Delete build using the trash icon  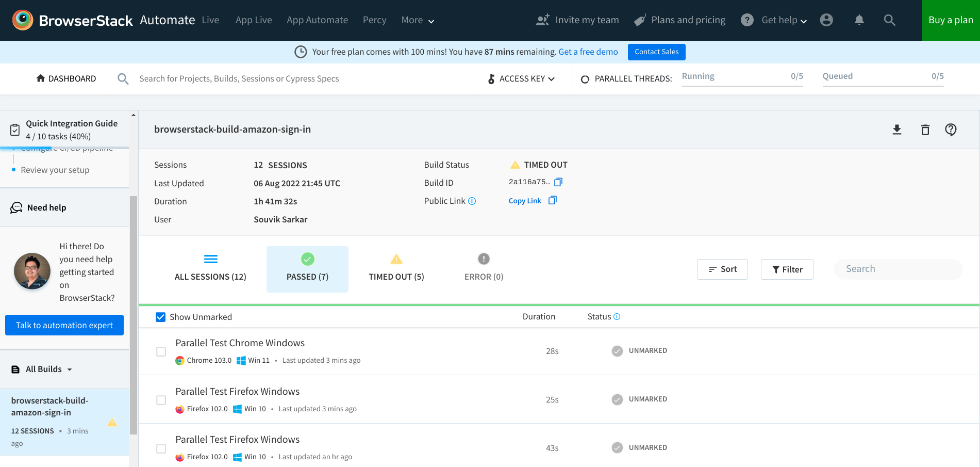click(x=925, y=130)
